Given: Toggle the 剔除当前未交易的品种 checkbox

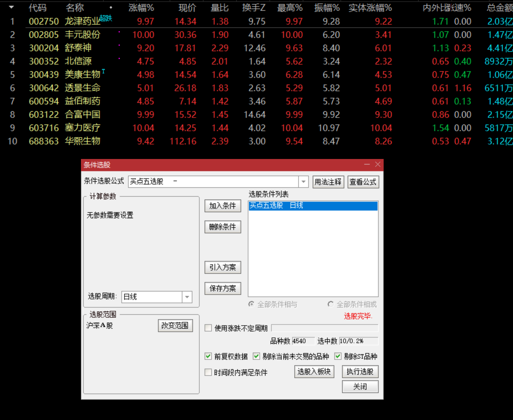Looking at the screenshot, I should (x=256, y=356).
